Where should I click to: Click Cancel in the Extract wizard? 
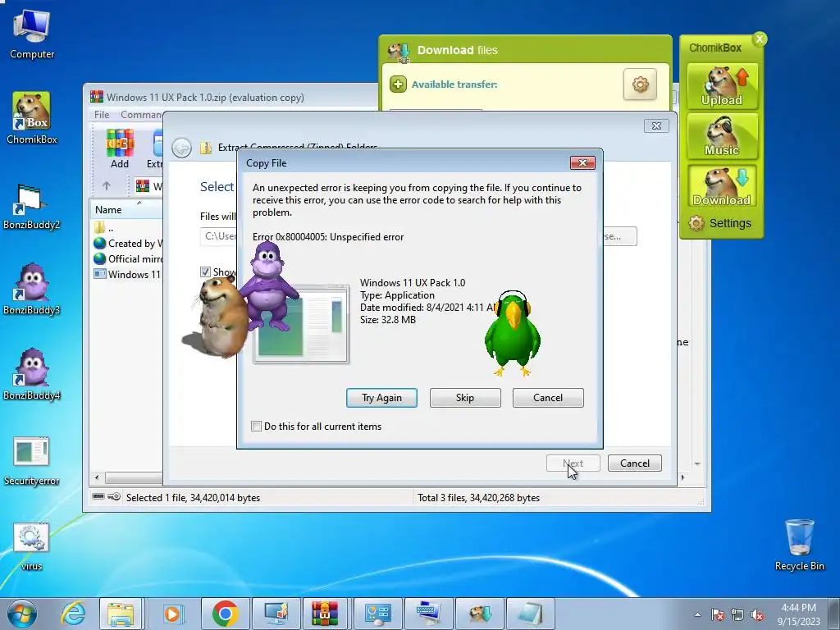[x=635, y=463]
